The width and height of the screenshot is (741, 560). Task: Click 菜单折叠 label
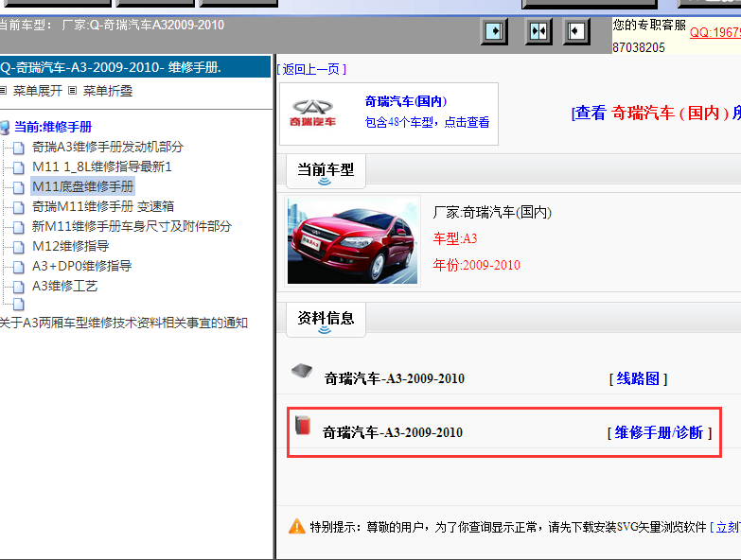tap(108, 91)
